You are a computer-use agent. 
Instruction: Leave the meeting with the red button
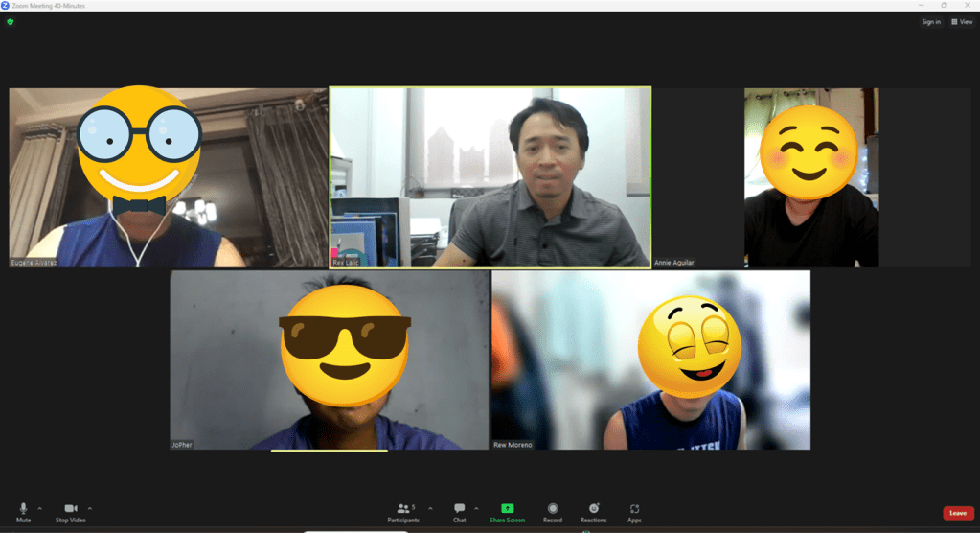click(x=958, y=513)
